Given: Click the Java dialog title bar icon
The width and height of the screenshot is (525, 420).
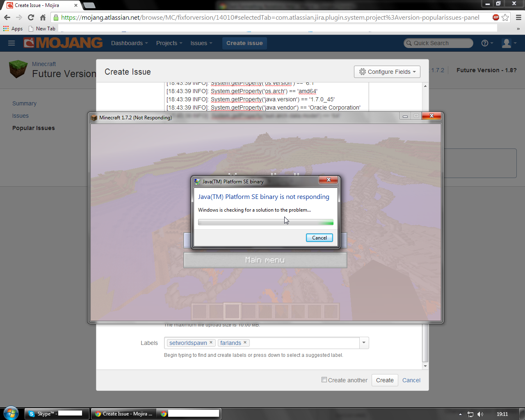Looking at the screenshot, I should pos(197,181).
